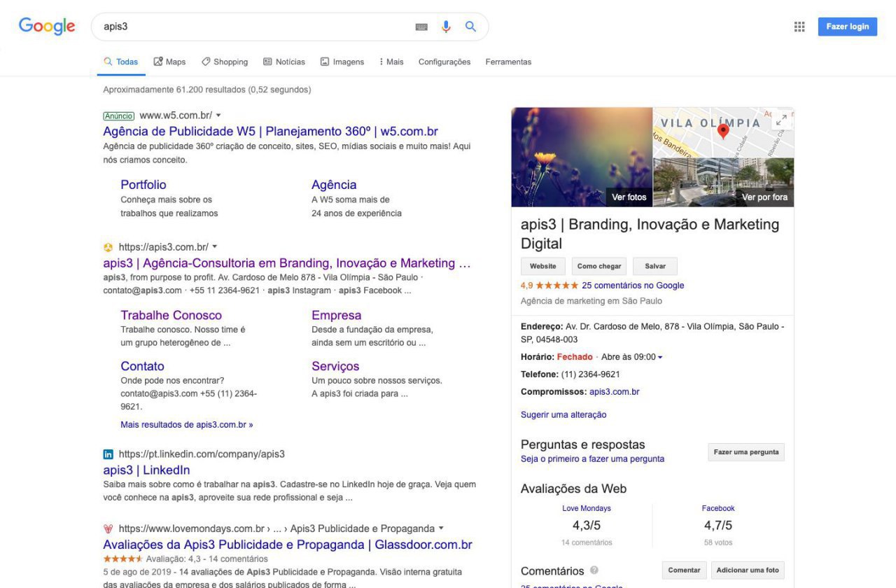Click the blue magnifier search icon
Image resolution: width=896 pixels, height=588 pixels.
[x=471, y=27]
